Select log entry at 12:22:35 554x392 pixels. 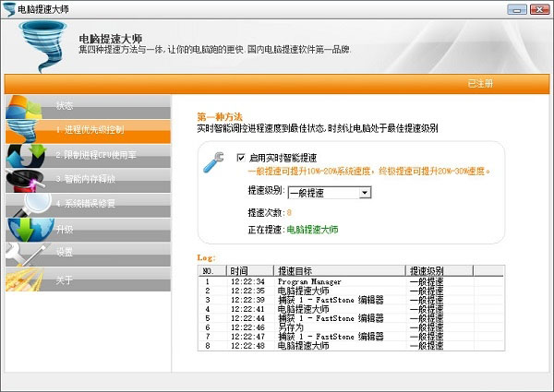[x=351, y=291]
